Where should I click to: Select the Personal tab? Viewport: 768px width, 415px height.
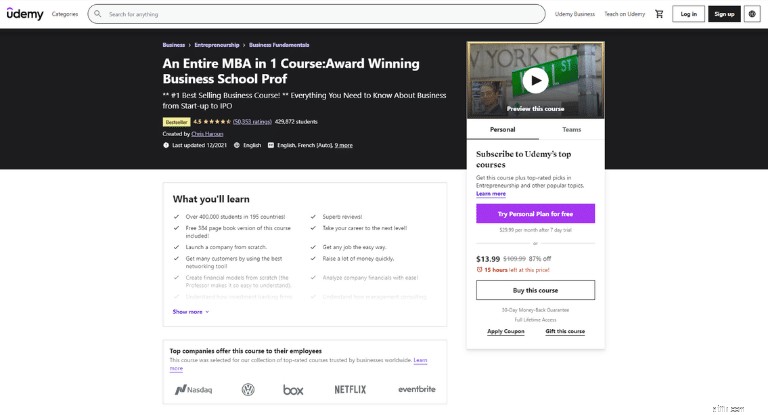pyautogui.click(x=503, y=129)
